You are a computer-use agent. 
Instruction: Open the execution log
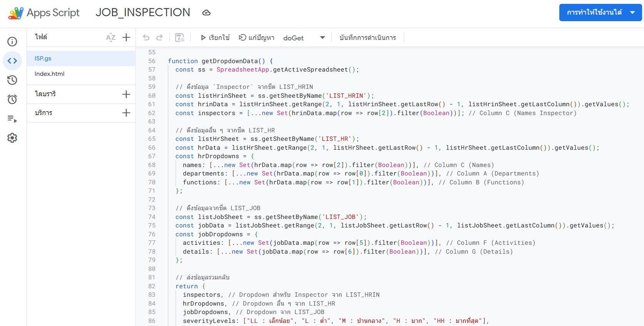coord(368,38)
